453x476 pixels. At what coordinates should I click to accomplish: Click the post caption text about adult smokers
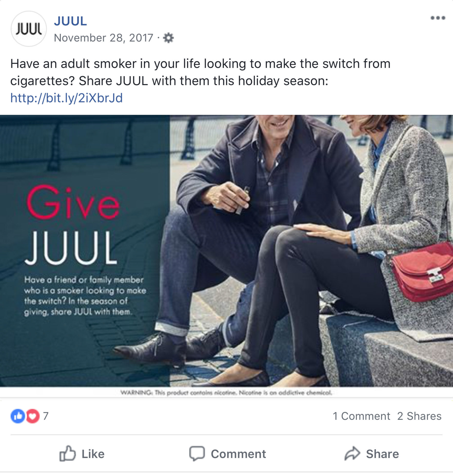200,72
